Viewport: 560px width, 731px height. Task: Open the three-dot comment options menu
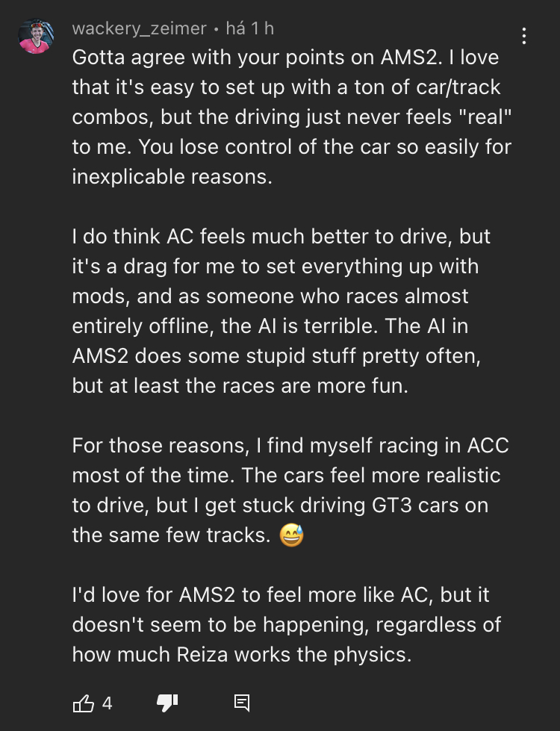tap(525, 36)
